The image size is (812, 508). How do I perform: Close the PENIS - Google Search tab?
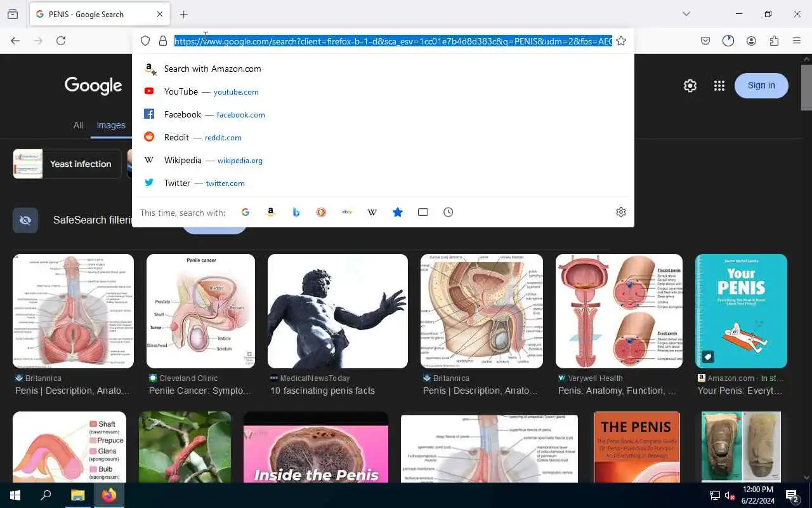coord(160,14)
